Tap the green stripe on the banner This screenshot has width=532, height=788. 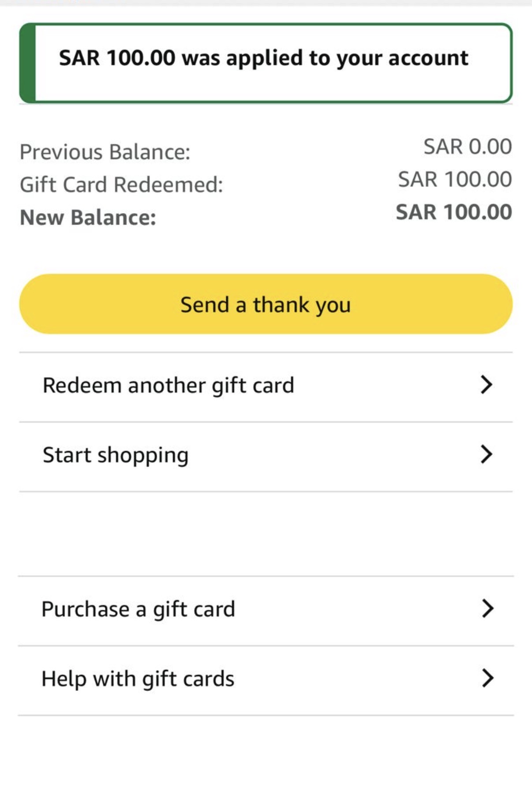[28, 63]
